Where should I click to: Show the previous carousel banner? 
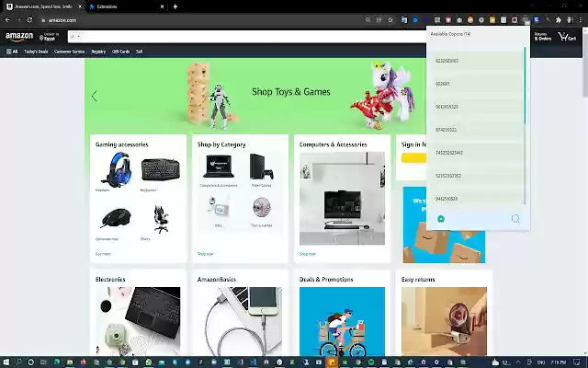94,96
